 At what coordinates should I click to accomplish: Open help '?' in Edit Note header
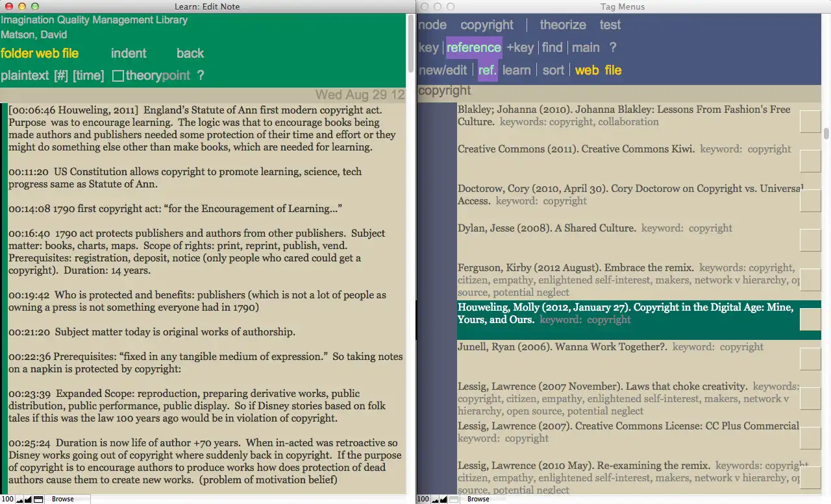pos(201,75)
